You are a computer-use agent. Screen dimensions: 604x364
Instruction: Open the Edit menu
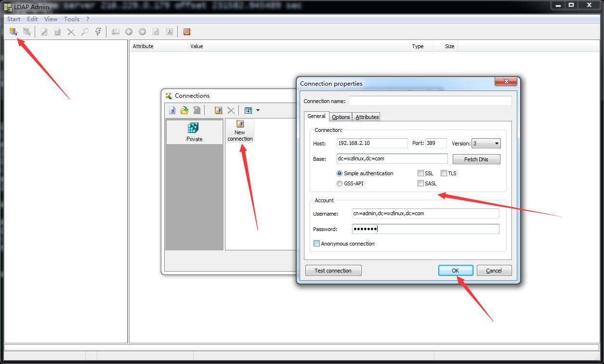pos(32,19)
